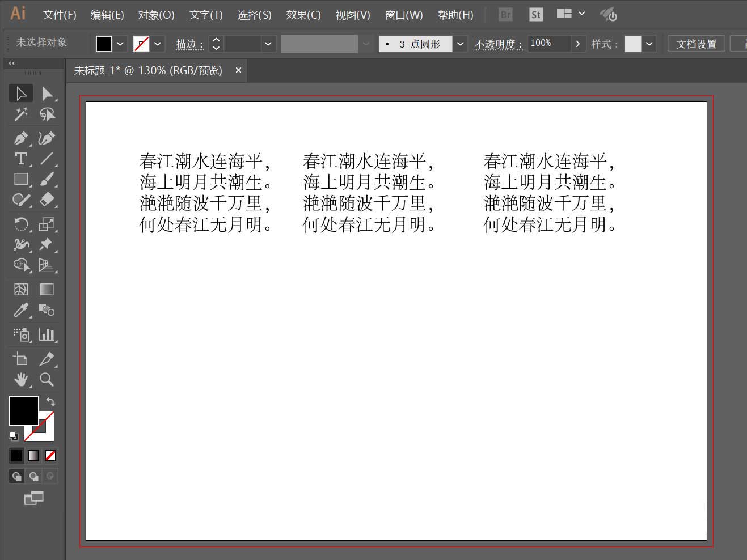Open the 编辑(E) menu
Viewport: 747px width, 560px height.
[x=107, y=15]
